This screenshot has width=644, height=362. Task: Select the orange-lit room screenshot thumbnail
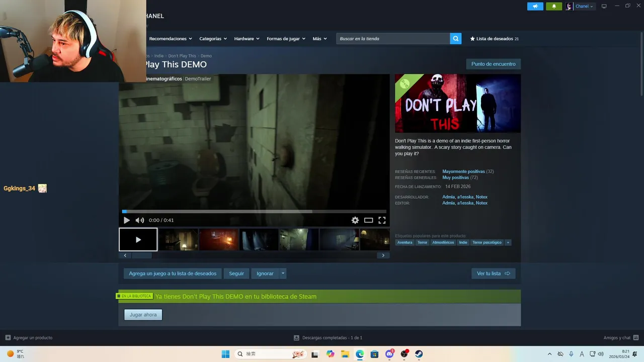tap(219, 240)
